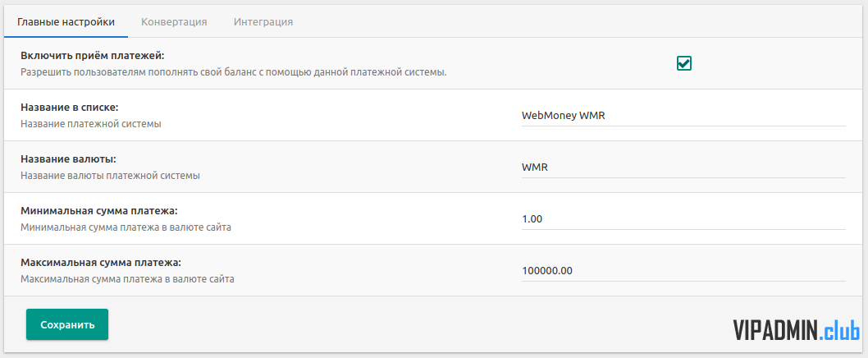
Task: Click the Минимальная сумма платежа в валюте сайта text
Action: [x=126, y=227]
